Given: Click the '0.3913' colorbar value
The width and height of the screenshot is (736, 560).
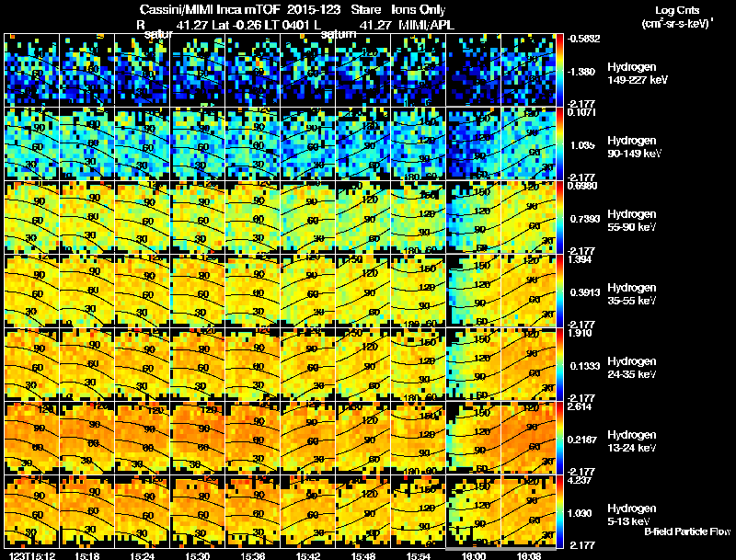Looking at the screenshot, I should (x=585, y=292).
